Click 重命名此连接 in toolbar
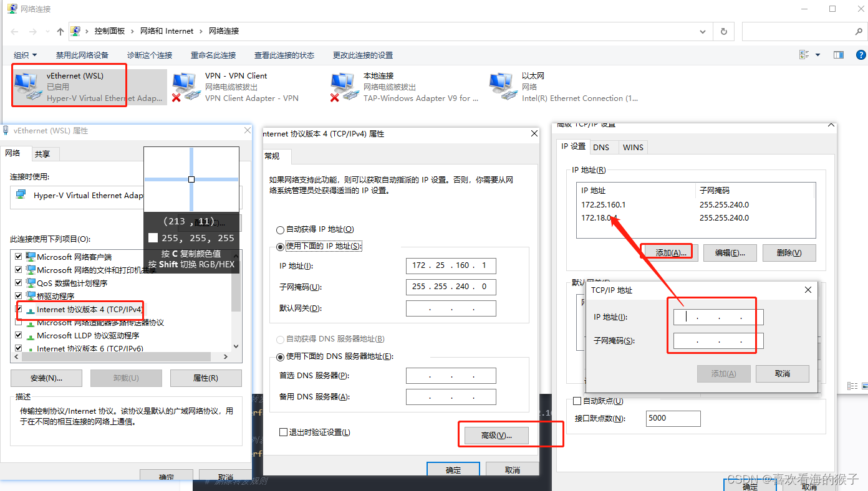Image resolution: width=868 pixels, height=491 pixels. tap(213, 55)
